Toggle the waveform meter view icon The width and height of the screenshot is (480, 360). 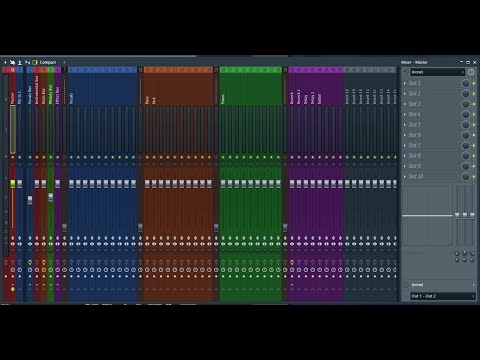[27, 62]
